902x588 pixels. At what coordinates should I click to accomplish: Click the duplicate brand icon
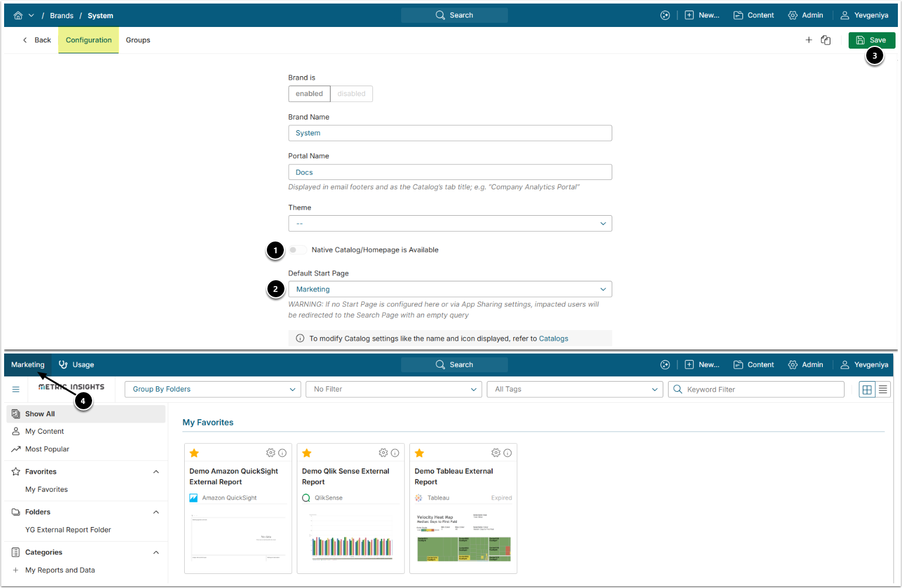tap(826, 40)
